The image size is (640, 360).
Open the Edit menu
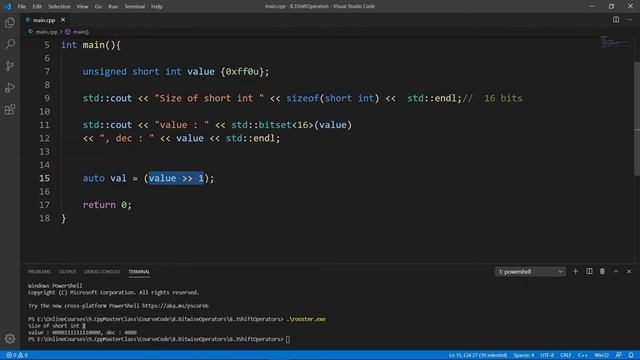tap(37, 6)
